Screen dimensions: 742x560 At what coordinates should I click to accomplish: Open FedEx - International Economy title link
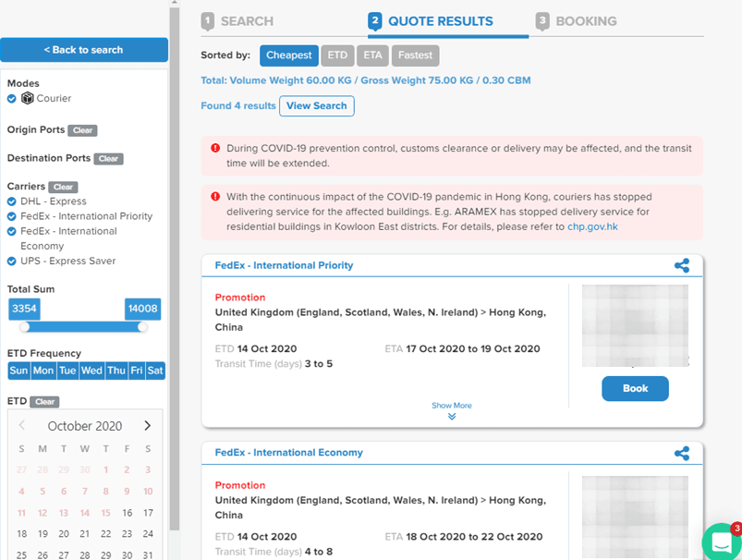(288, 453)
